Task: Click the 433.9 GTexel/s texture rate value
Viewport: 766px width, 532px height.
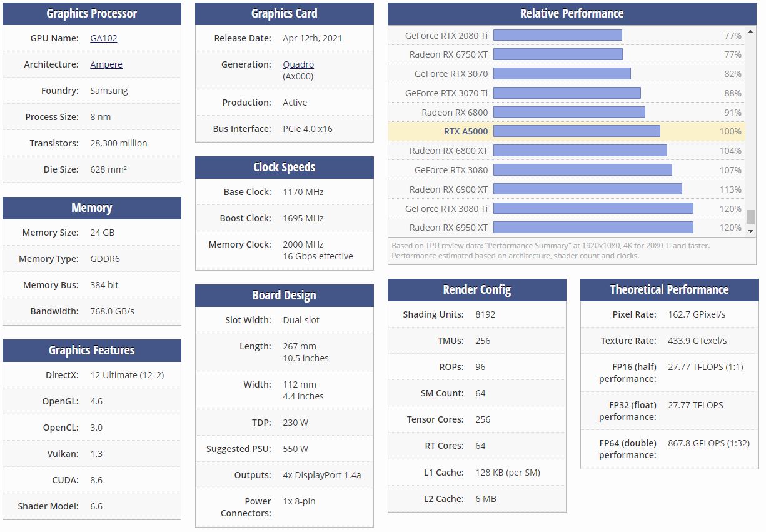Action: (698, 341)
